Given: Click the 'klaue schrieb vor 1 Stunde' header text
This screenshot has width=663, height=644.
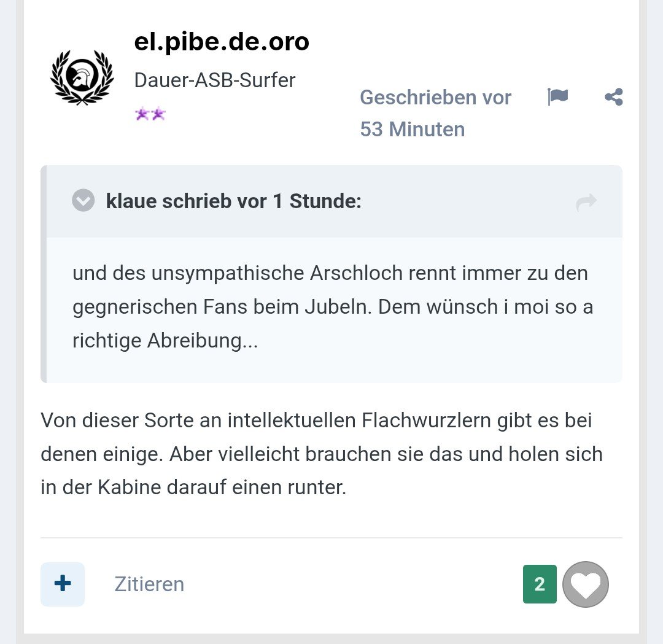Looking at the screenshot, I should pos(234,201).
